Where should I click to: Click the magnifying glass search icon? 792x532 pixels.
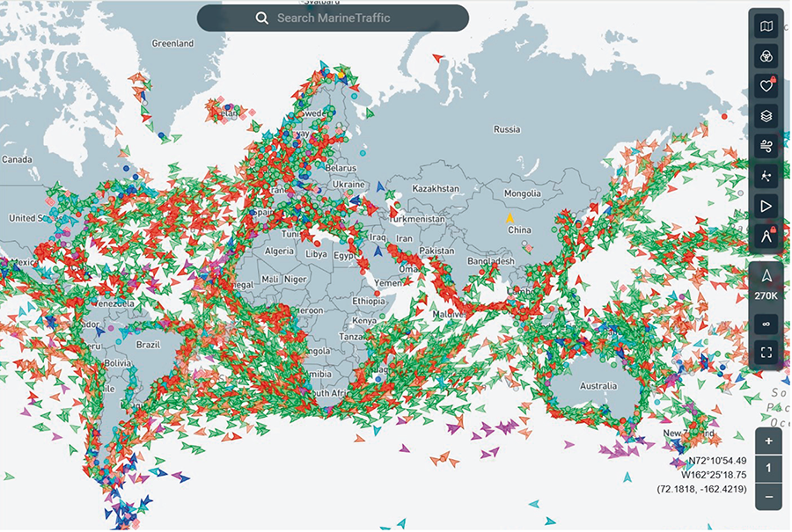(x=261, y=18)
